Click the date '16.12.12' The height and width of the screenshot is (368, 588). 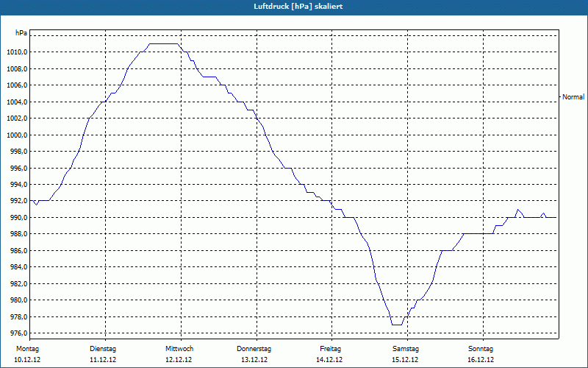(481, 360)
